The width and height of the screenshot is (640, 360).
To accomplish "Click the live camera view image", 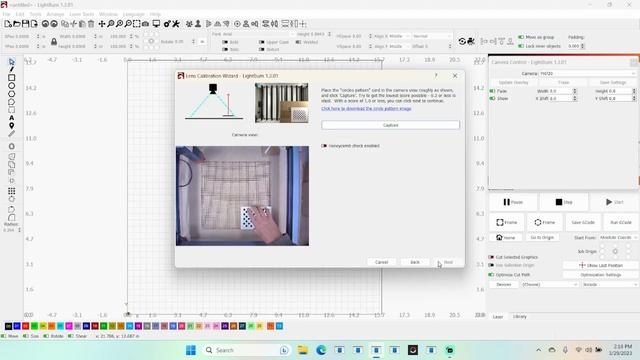I will (242, 196).
